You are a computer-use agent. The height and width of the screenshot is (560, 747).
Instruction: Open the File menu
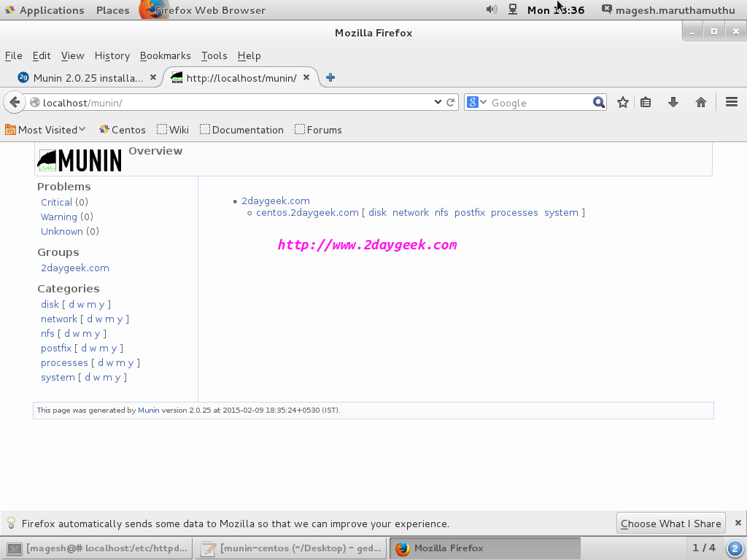point(13,55)
